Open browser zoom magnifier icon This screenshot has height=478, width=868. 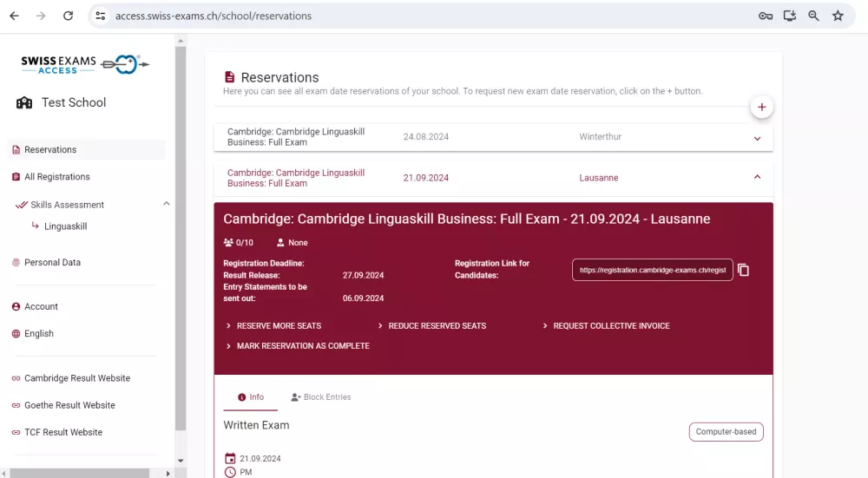[x=813, y=16]
